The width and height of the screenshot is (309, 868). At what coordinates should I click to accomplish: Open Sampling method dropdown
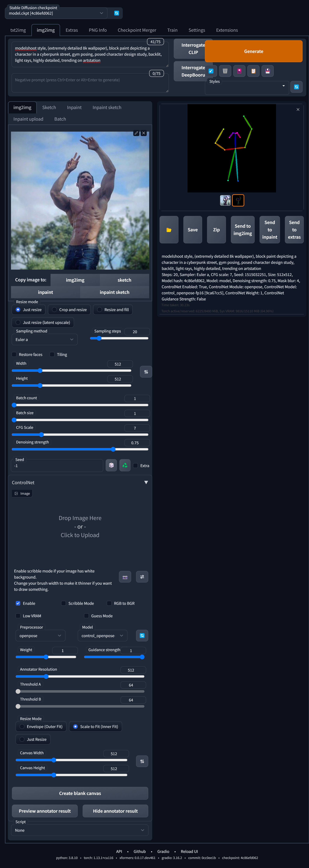pos(45,340)
